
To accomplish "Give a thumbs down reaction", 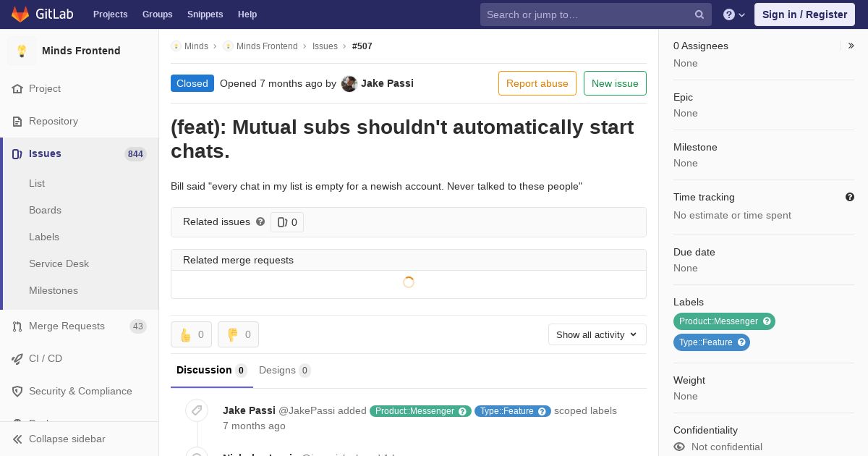I will (238, 334).
